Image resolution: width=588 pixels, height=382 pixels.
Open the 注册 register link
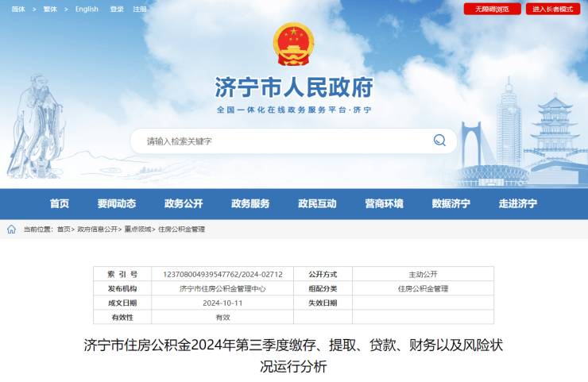point(140,10)
